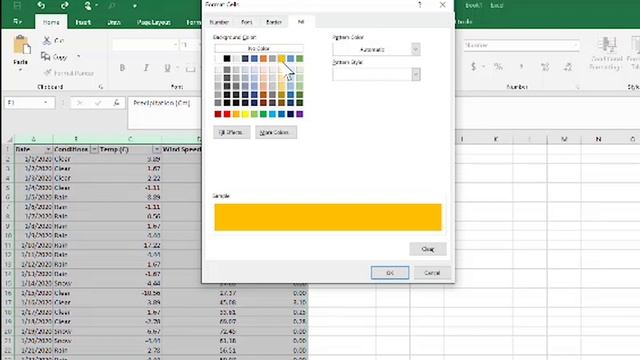Switch to the Page Layout ribbon tab
The height and width of the screenshot is (360, 640).
[x=153, y=22]
